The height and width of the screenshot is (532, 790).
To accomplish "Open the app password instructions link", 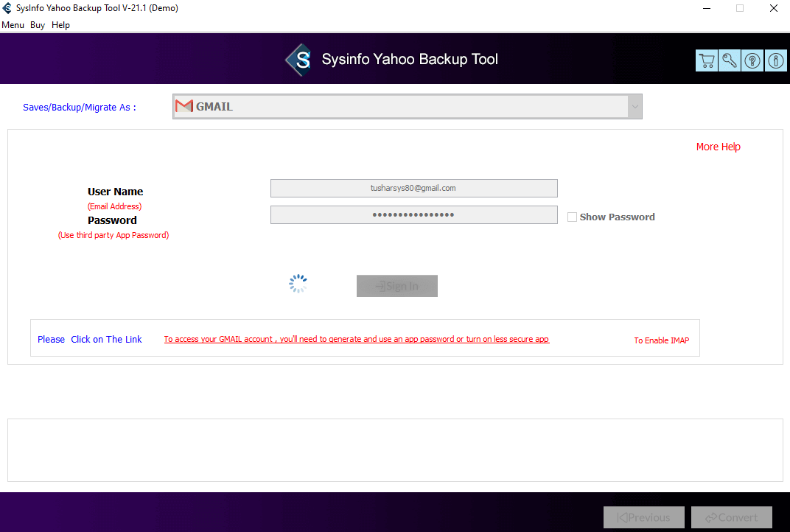I will 356,339.
